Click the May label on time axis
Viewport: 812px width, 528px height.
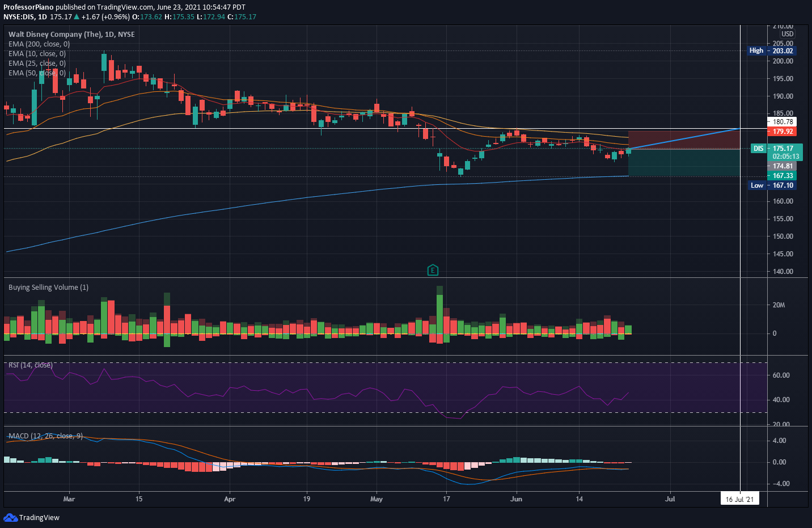click(x=377, y=499)
